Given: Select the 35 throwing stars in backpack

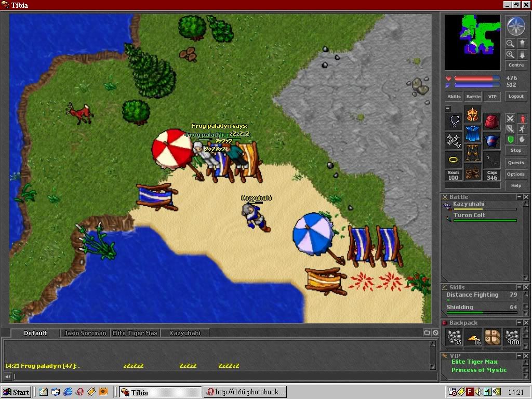Looking at the screenshot, I should coord(454,338).
